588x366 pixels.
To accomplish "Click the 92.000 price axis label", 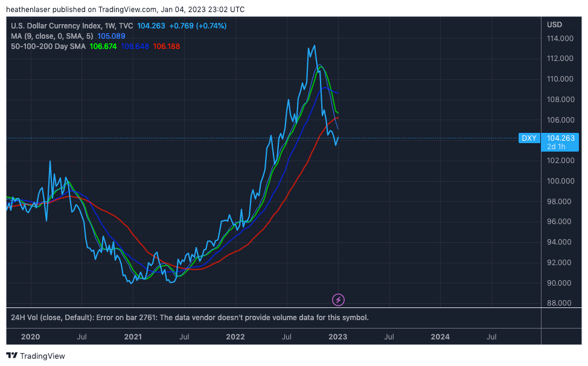I will [x=560, y=263].
